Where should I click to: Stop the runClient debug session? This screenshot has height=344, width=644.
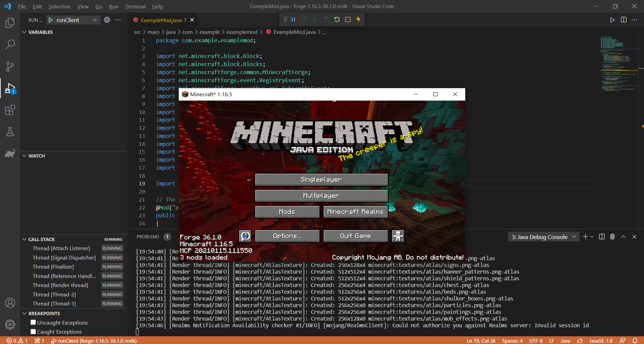coord(347,19)
